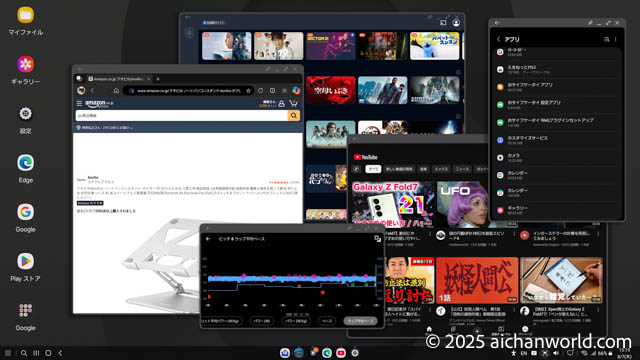Click the taskbar search magnifier
640x360 pixels.
pyautogui.click(x=24, y=353)
